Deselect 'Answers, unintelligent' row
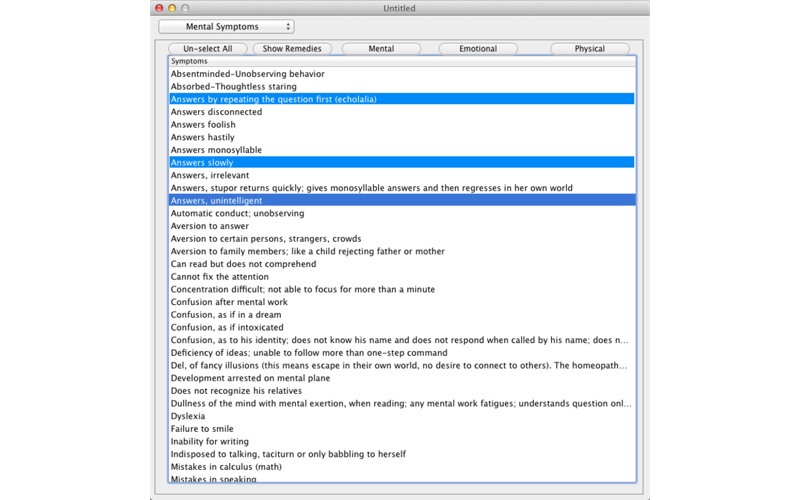Viewport: 800px width, 500px height. tap(402, 201)
